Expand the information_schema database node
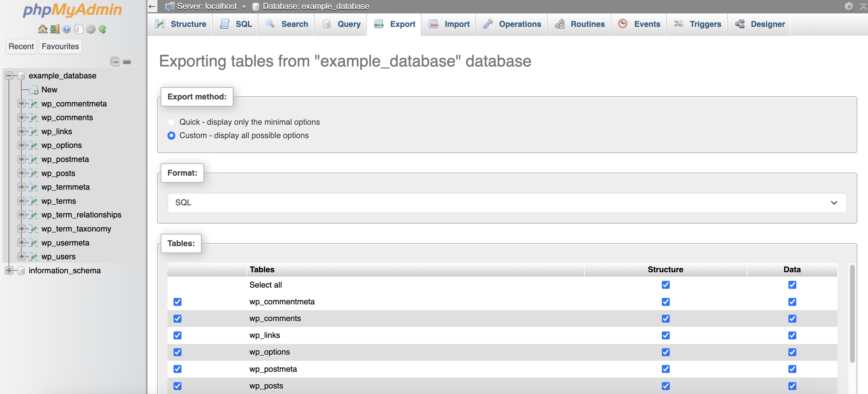Image resolution: width=868 pixels, height=394 pixels. point(9,270)
